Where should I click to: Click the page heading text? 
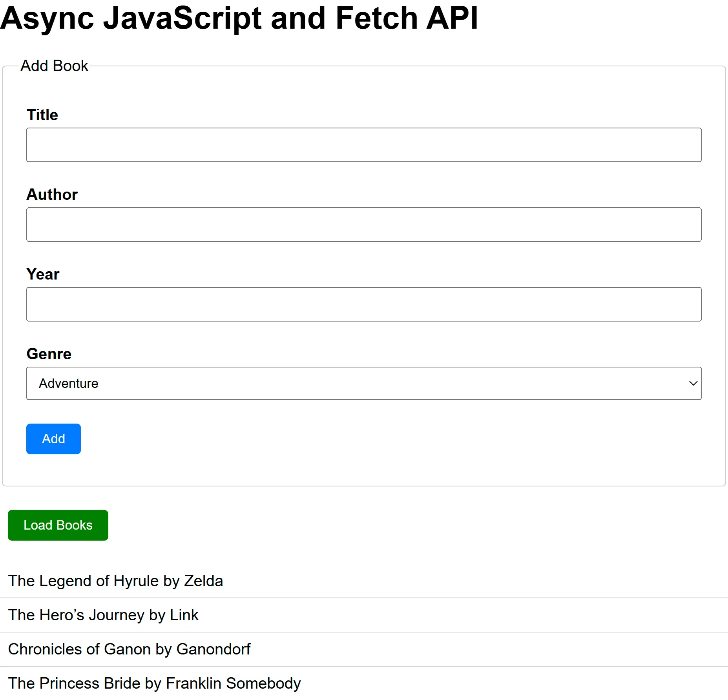[x=240, y=18]
